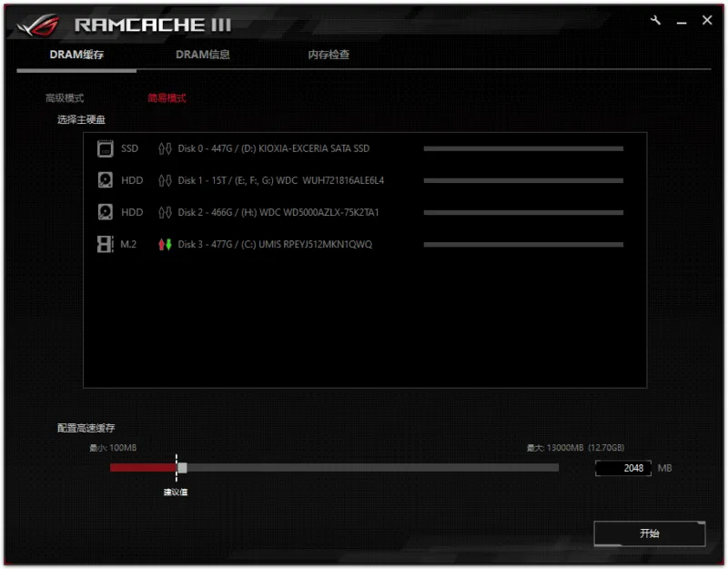This screenshot has width=728, height=569.
Task: Select the Disk 2 WDC WD5000AZLX row
Action: click(x=365, y=212)
